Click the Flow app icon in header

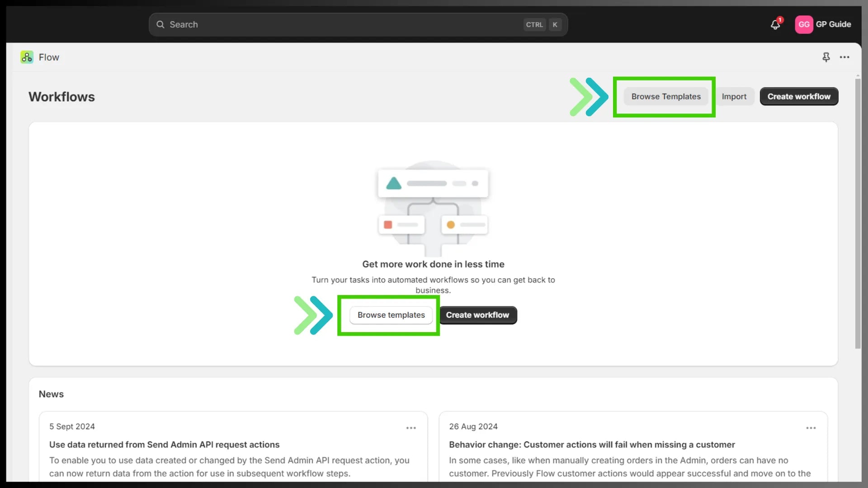[x=26, y=56]
